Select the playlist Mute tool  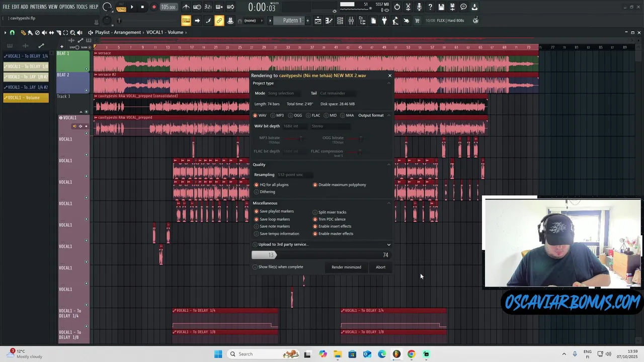pos(44,33)
